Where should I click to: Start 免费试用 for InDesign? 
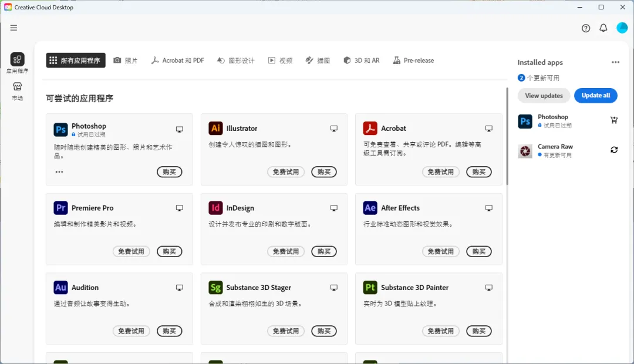[286, 251]
